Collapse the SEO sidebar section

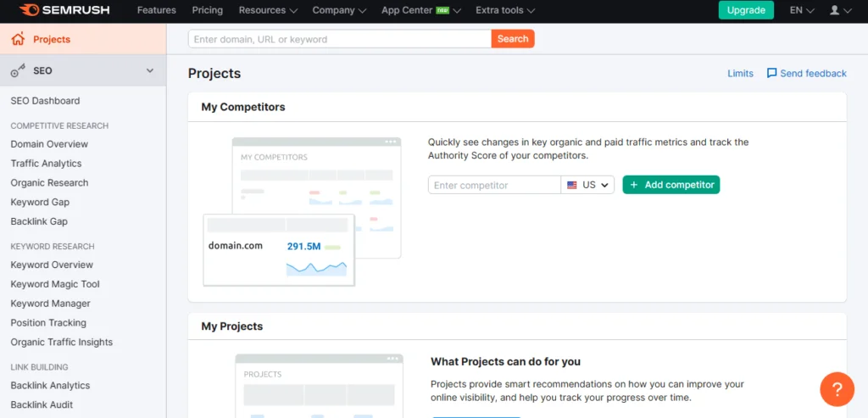(150, 71)
